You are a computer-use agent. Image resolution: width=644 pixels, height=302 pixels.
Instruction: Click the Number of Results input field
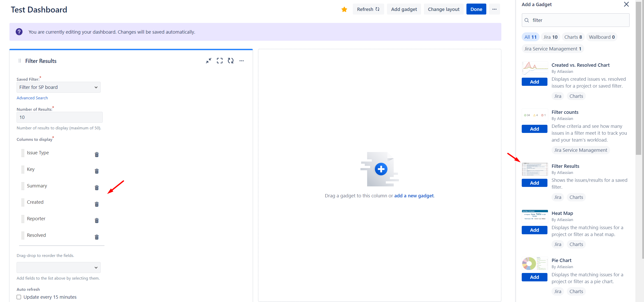pos(59,117)
